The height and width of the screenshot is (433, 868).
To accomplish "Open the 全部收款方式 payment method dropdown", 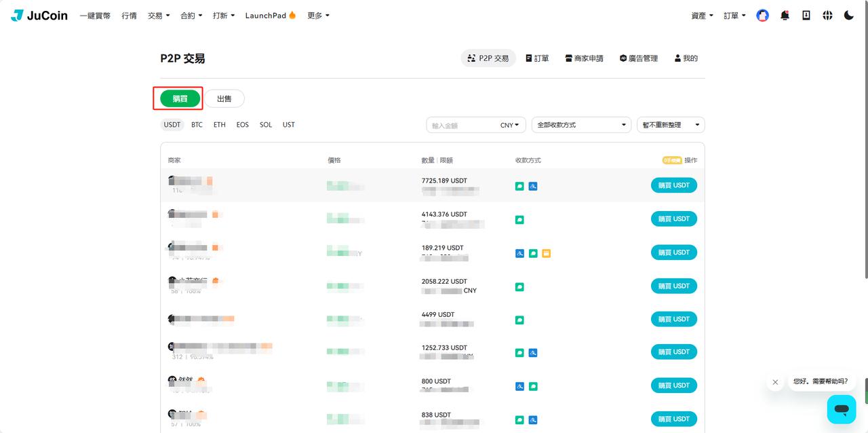I will click(583, 125).
